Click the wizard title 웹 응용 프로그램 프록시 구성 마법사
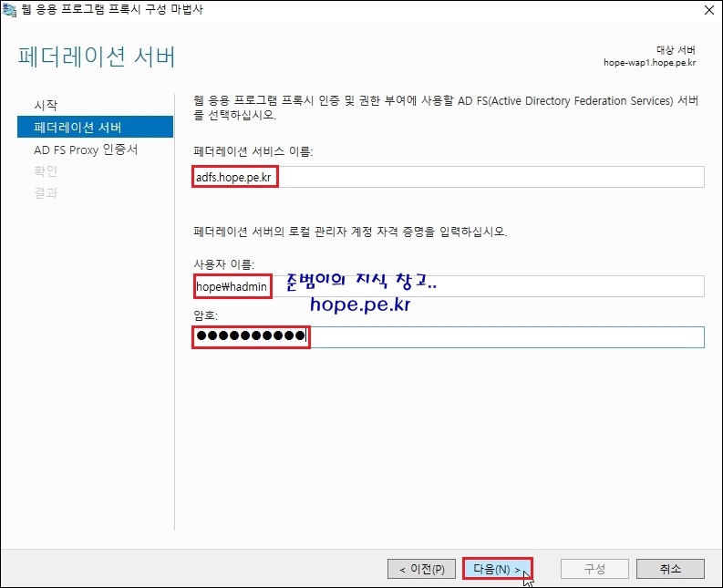 pos(112,10)
